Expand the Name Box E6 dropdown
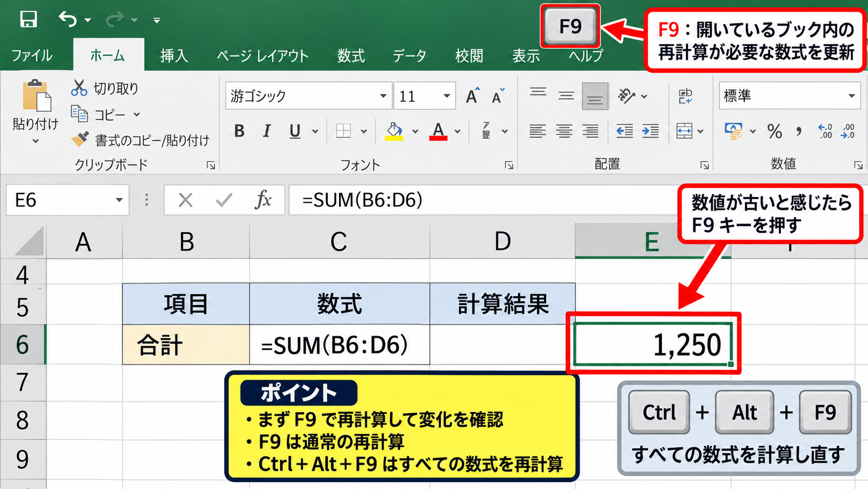Viewport: 868px width, 489px height. point(119,200)
